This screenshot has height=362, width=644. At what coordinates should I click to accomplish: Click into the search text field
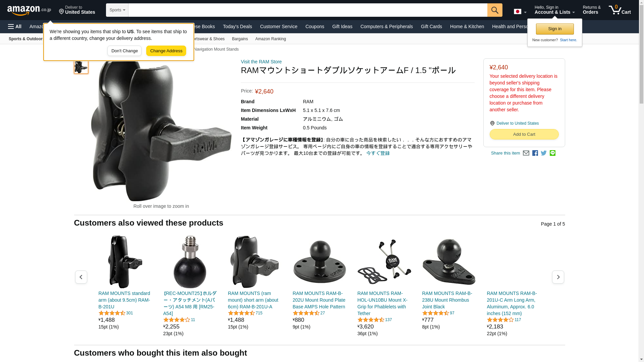click(x=308, y=10)
